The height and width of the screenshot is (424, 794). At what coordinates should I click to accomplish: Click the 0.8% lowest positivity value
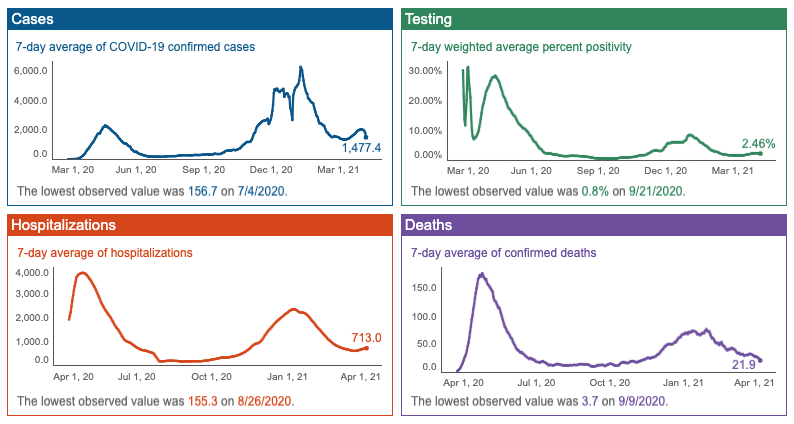(x=595, y=191)
